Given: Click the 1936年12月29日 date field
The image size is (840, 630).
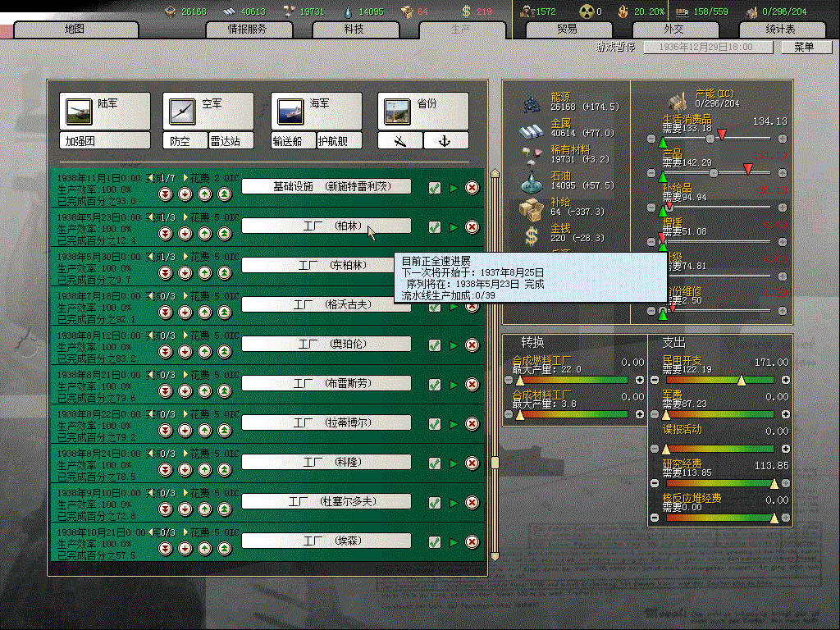Looking at the screenshot, I should click(708, 47).
